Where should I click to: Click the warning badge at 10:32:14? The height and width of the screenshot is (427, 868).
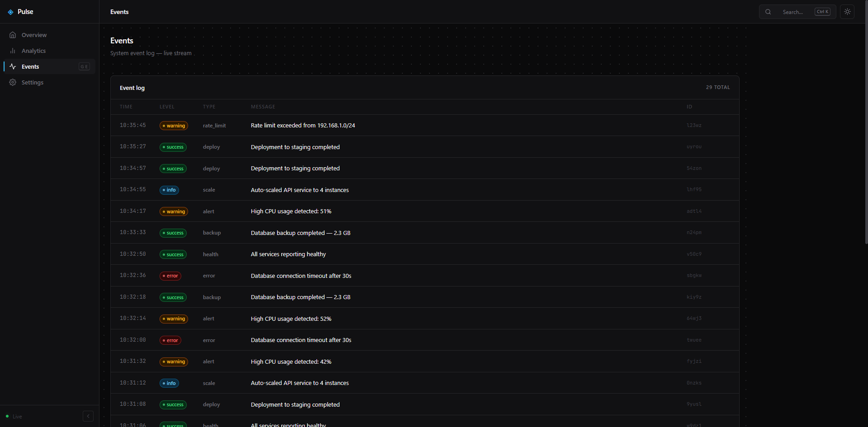(x=174, y=319)
